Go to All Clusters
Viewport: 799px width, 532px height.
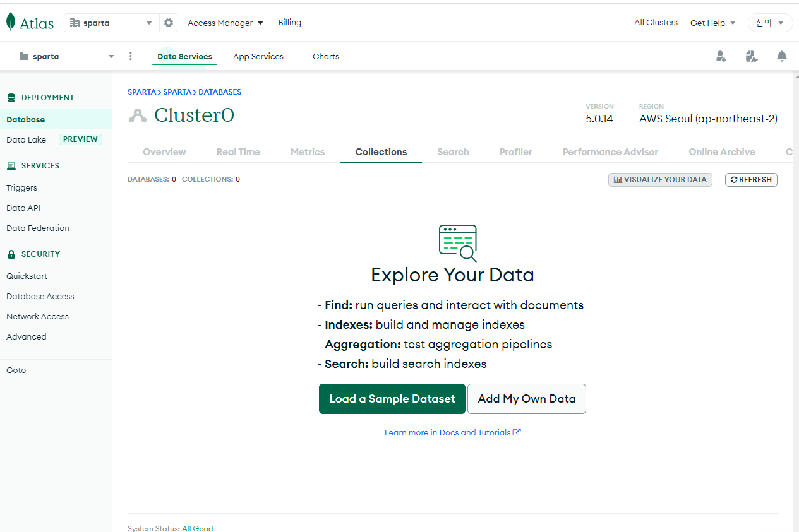pyautogui.click(x=656, y=23)
